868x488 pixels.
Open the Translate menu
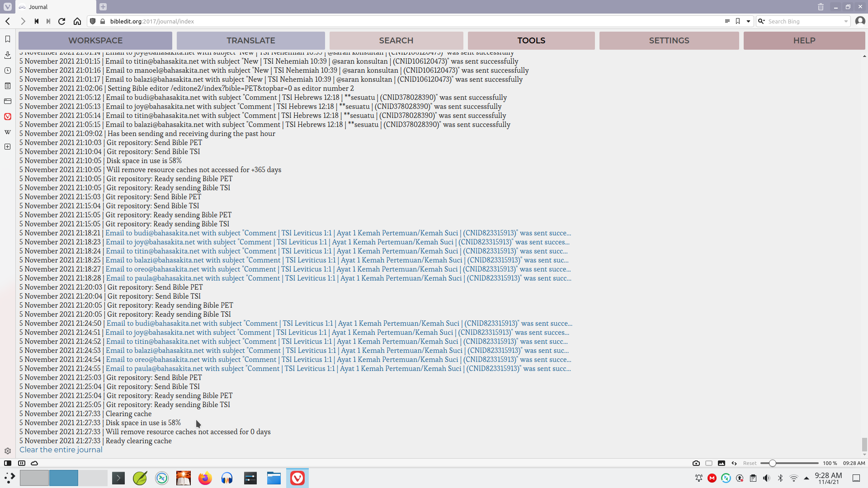[x=251, y=40]
